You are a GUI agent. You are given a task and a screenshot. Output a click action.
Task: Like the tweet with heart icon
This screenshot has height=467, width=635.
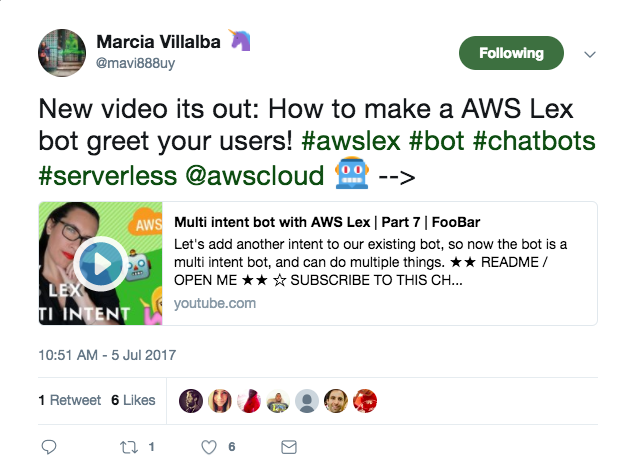tap(209, 447)
